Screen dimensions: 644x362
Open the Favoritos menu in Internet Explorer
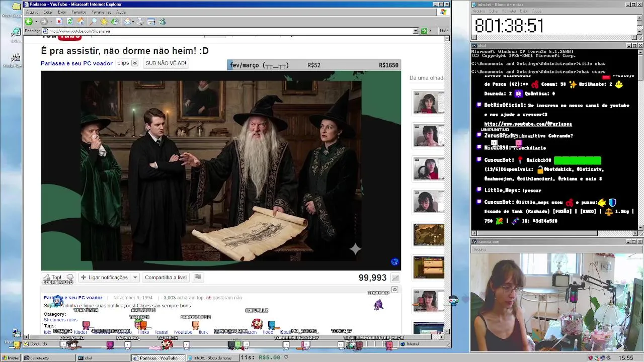[x=78, y=12]
